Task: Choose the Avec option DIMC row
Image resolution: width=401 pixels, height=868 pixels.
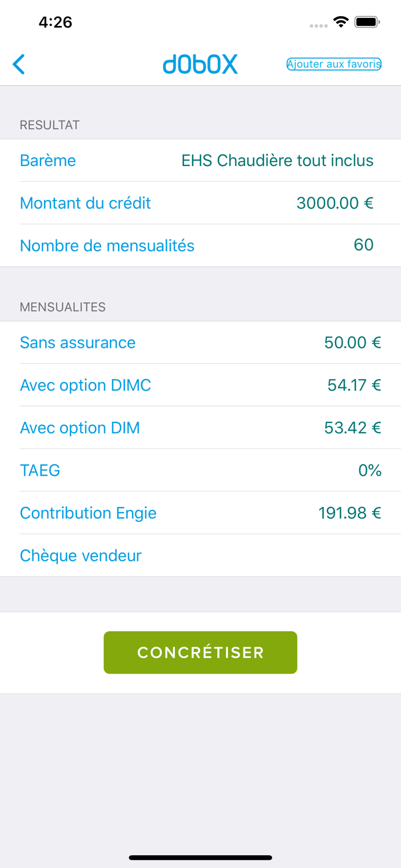Action: 86,385
